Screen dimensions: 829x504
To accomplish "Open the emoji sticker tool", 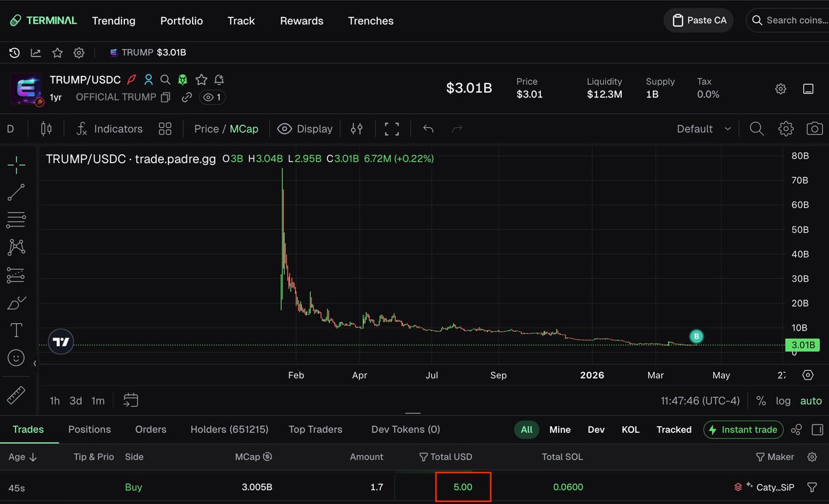I will pyautogui.click(x=16, y=358).
